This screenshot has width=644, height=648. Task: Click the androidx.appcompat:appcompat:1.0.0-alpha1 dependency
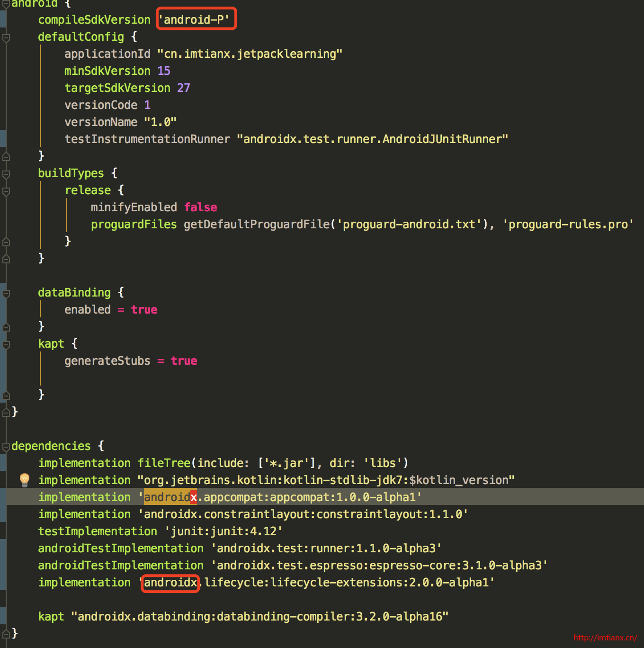tap(280, 497)
